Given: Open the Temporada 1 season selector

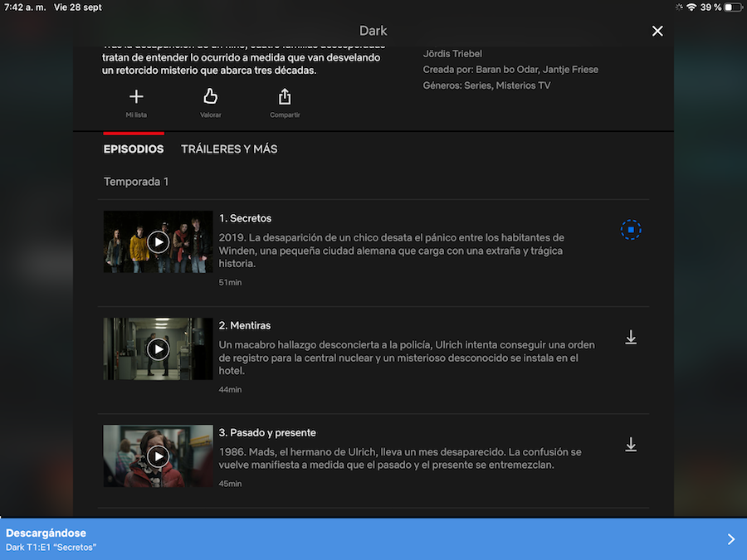Looking at the screenshot, I should [x=136, y=182].
